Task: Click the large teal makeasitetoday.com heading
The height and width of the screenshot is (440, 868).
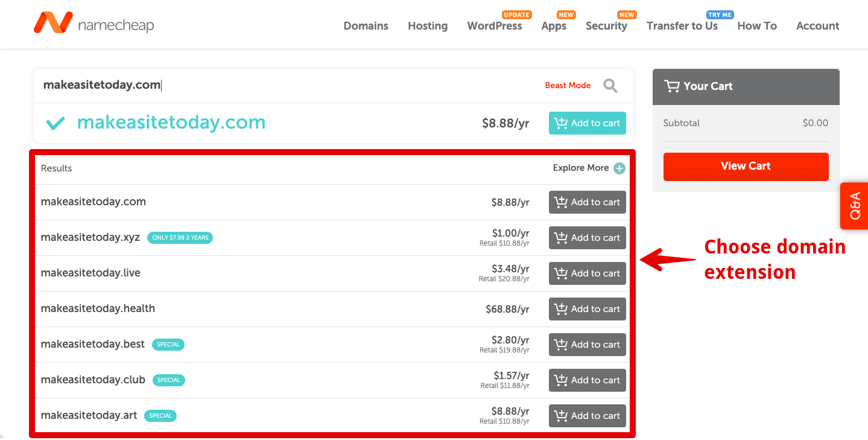Action: (x=171, y=123)
